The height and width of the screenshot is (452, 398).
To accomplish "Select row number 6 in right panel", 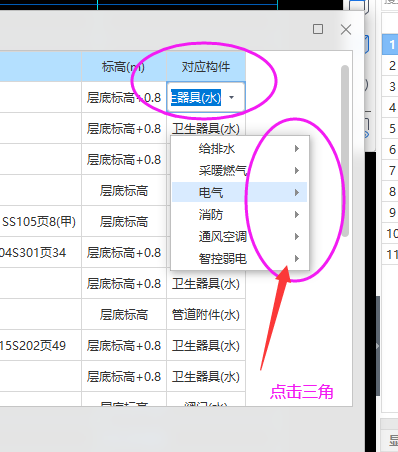I will pyautogui.click(x=390, y=149).
